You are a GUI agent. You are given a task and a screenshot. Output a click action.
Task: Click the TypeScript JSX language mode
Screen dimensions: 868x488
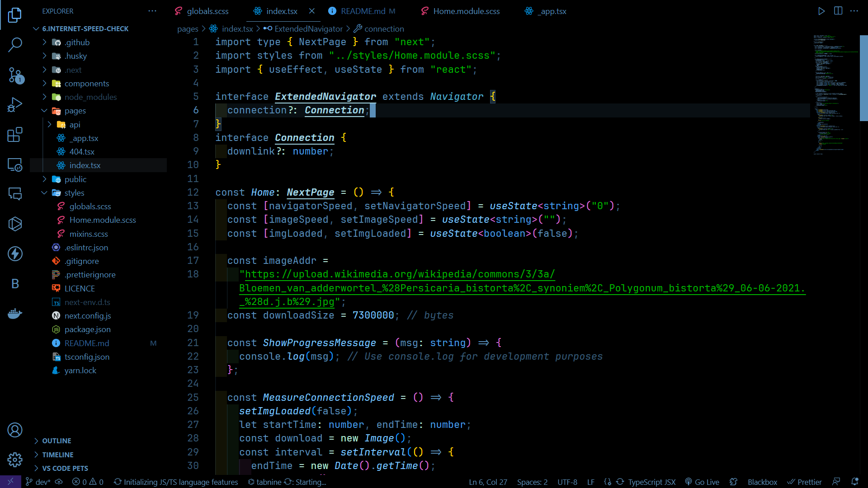click(651, 482)
